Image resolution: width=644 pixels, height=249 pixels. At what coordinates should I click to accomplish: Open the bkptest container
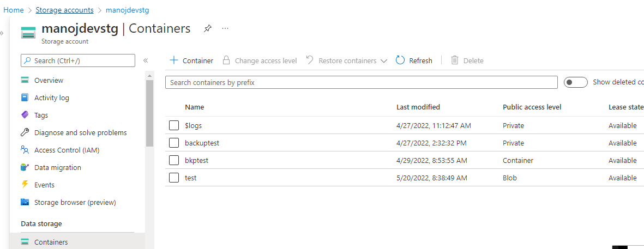(x=196, y=161)
